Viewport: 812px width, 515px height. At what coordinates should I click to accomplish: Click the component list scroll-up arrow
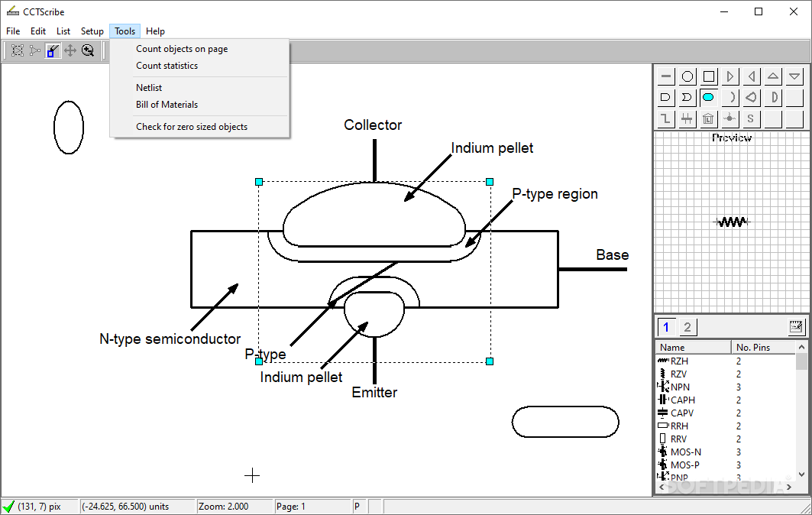pos(801,347)
